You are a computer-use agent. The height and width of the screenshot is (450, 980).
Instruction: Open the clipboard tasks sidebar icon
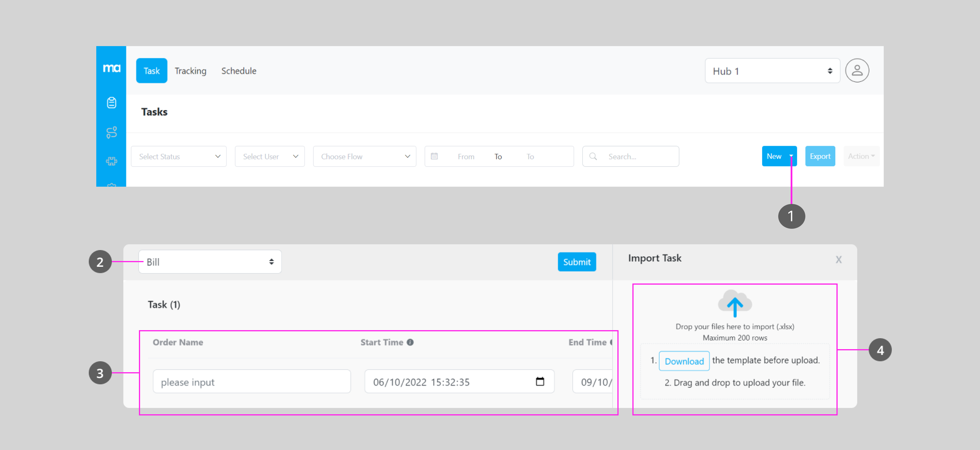112,103
